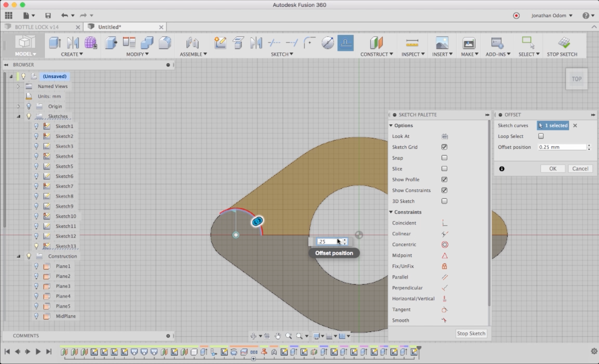Open the MODIFY menu
Screen dimensions: 599x364
tap(137, 54)
